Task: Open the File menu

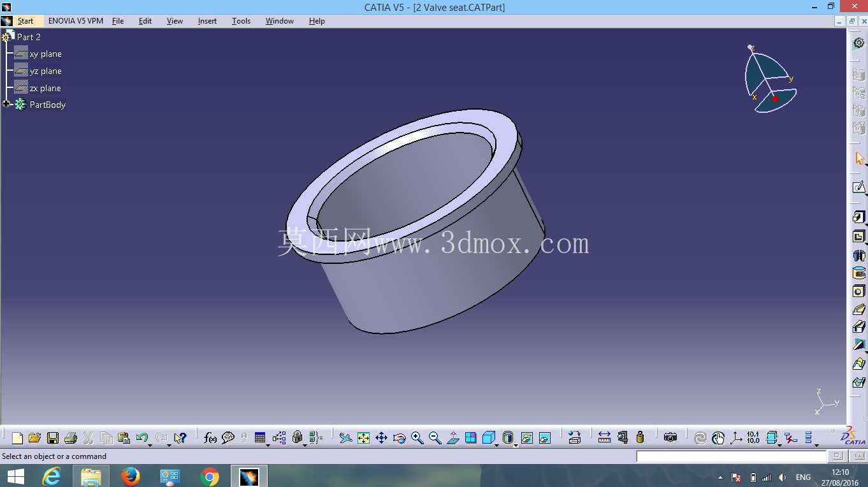Action: coord(118,21)
